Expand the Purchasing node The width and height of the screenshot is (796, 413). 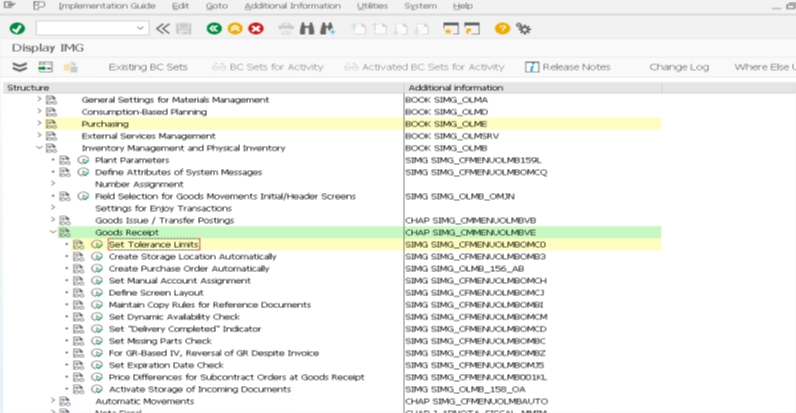point(39,124)
